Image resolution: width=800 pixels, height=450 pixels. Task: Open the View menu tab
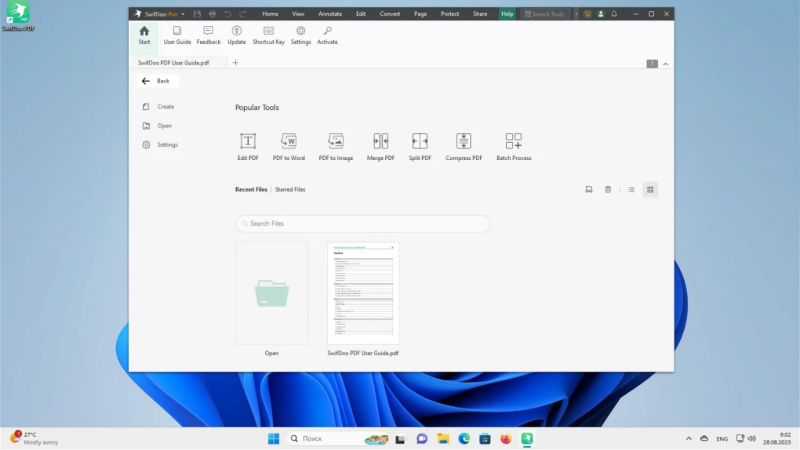tap(298, 14)
